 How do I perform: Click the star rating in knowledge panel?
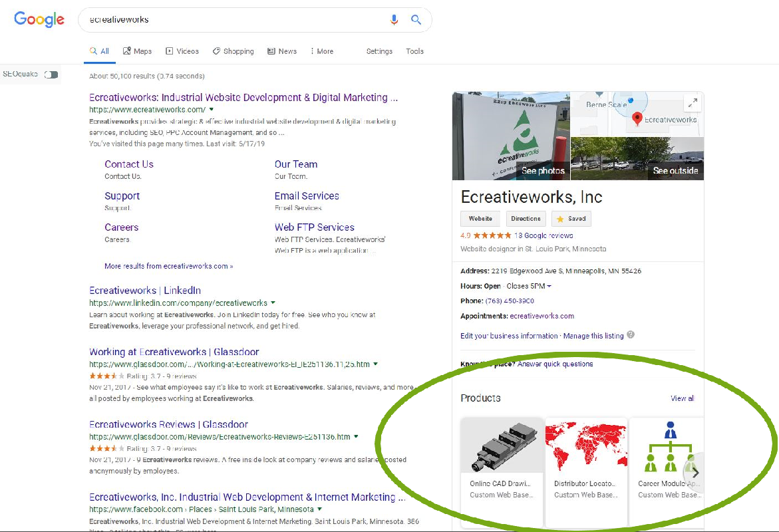click(x=492, y=235)
